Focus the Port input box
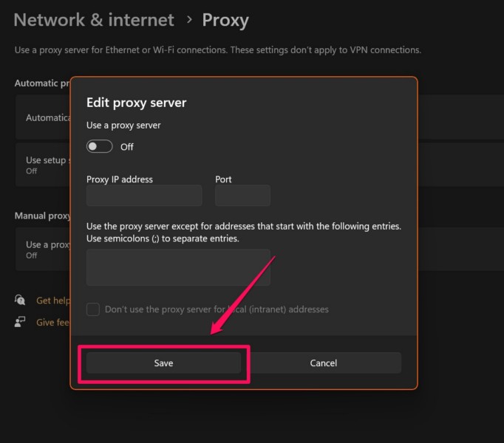 click(x=242, y=196)
